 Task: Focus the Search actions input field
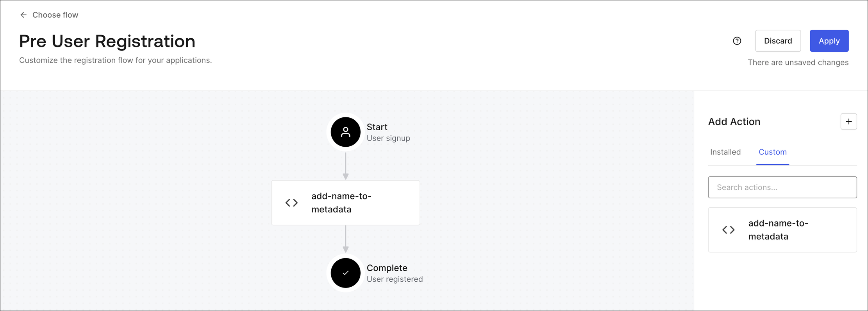click(x=782, y=187)
